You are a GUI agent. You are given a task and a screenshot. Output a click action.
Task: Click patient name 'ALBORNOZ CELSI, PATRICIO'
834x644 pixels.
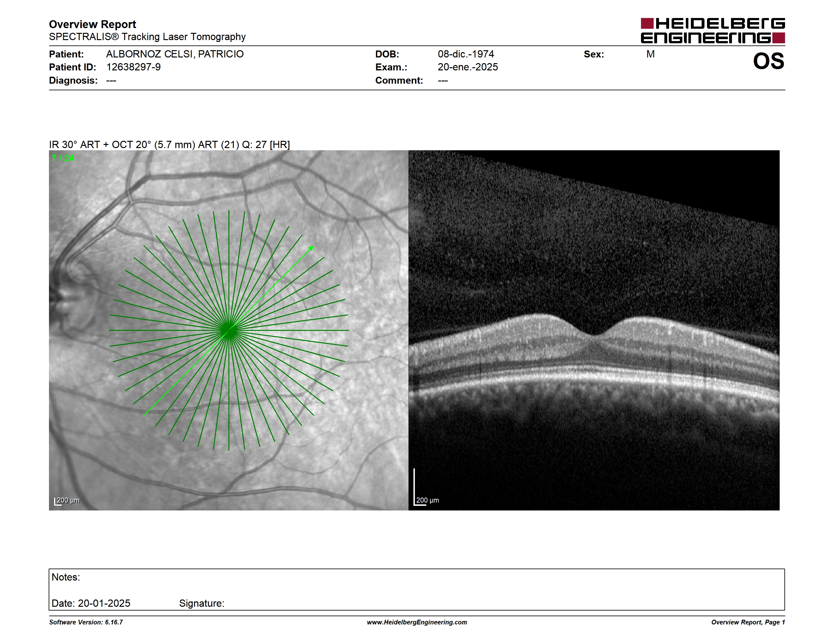[x=175, y=54]
